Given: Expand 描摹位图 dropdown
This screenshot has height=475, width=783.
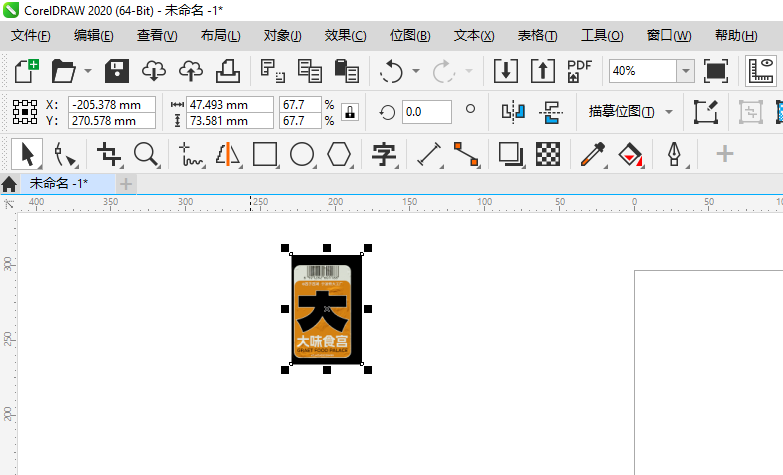Looking at the screenshot, I should [x=669, y=112].
